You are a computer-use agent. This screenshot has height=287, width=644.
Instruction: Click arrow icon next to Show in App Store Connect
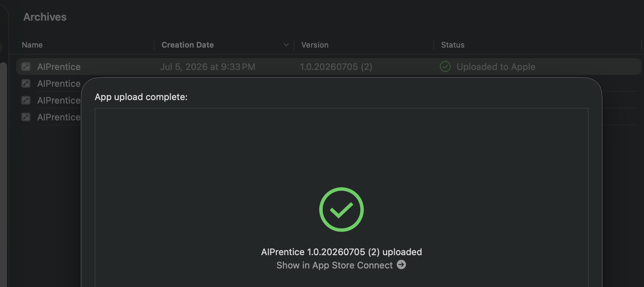[x=402, y=265]
